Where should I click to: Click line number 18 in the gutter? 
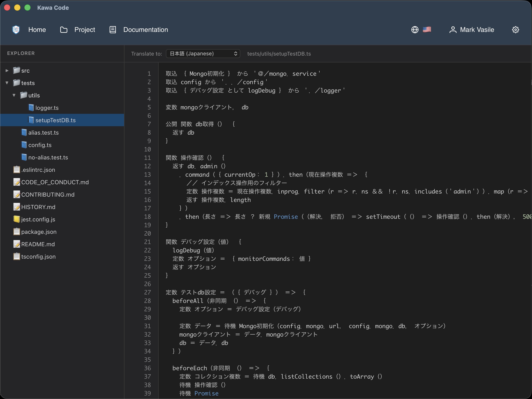coord(148,217)
